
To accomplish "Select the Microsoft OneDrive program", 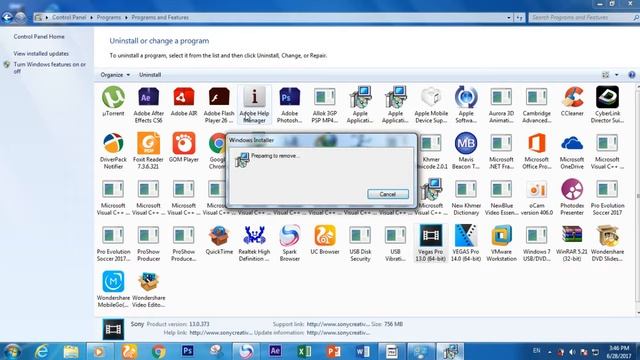I will [572, 151].
